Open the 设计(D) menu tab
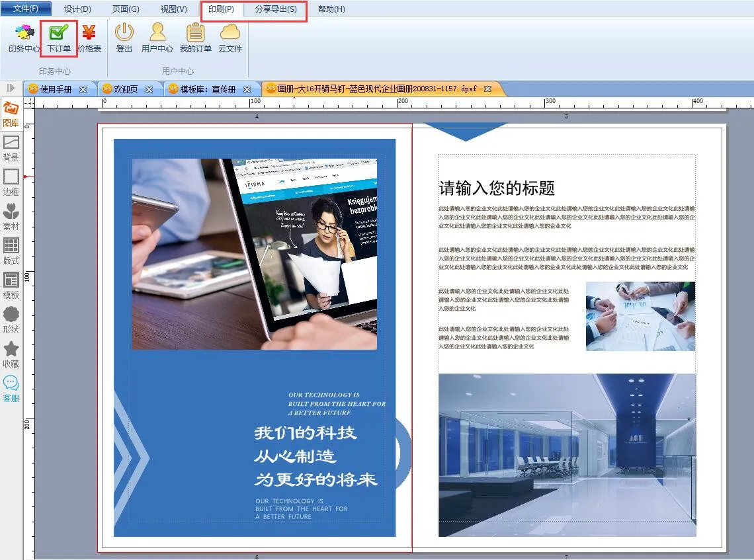Screen dimensions: 754x560 click(77, 9)
